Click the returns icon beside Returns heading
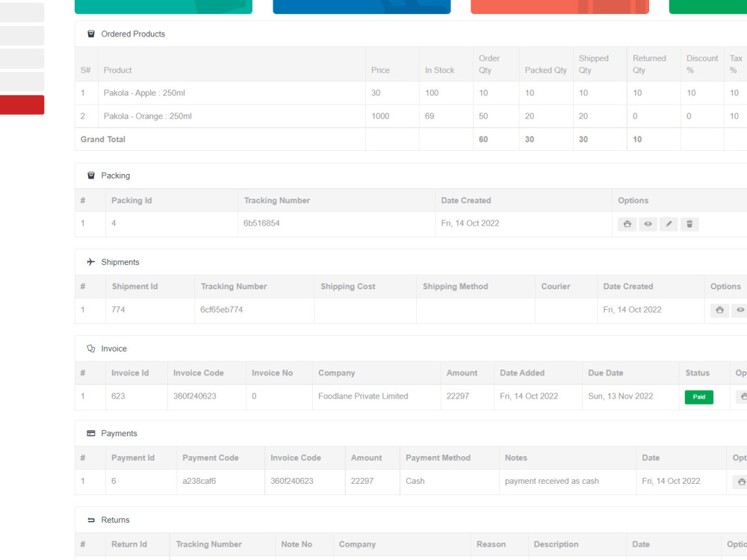747x560 pixels. coord(91,520)
